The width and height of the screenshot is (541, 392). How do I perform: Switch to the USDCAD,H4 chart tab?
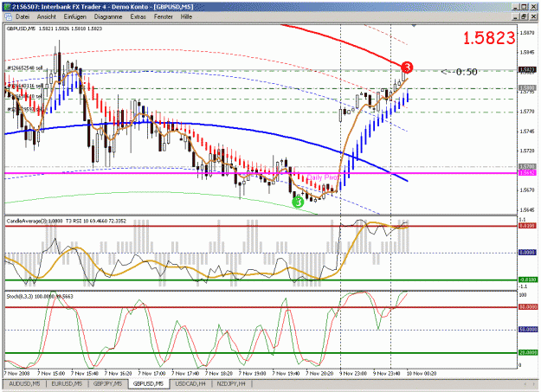click(190, 383)
